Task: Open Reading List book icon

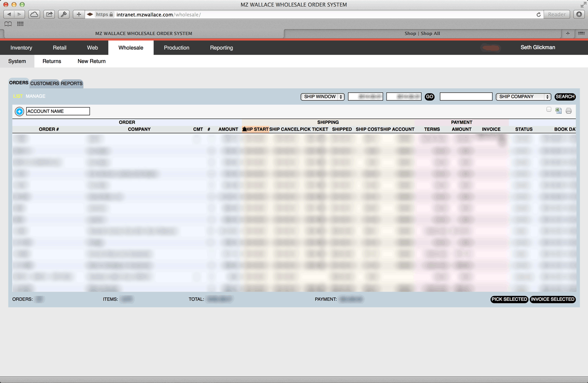Action: point(8,24)
